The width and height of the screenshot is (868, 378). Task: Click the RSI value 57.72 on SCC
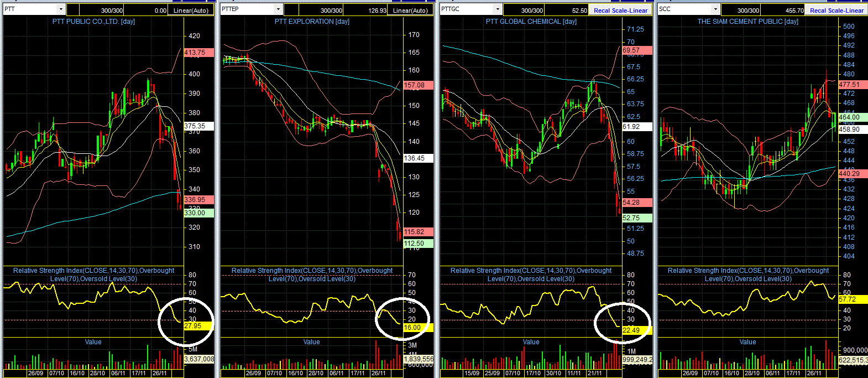853,299
